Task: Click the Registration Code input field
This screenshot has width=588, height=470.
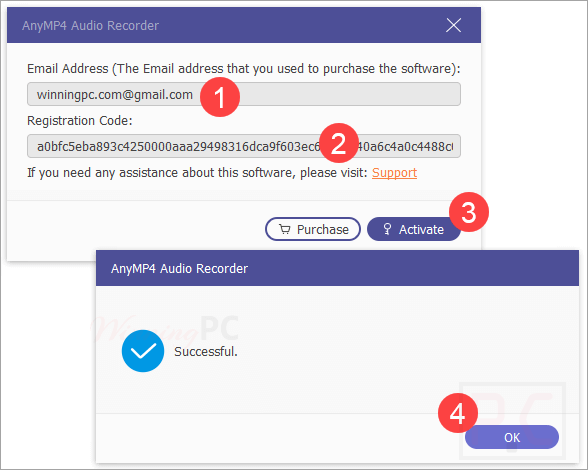Action: point(244,146)
